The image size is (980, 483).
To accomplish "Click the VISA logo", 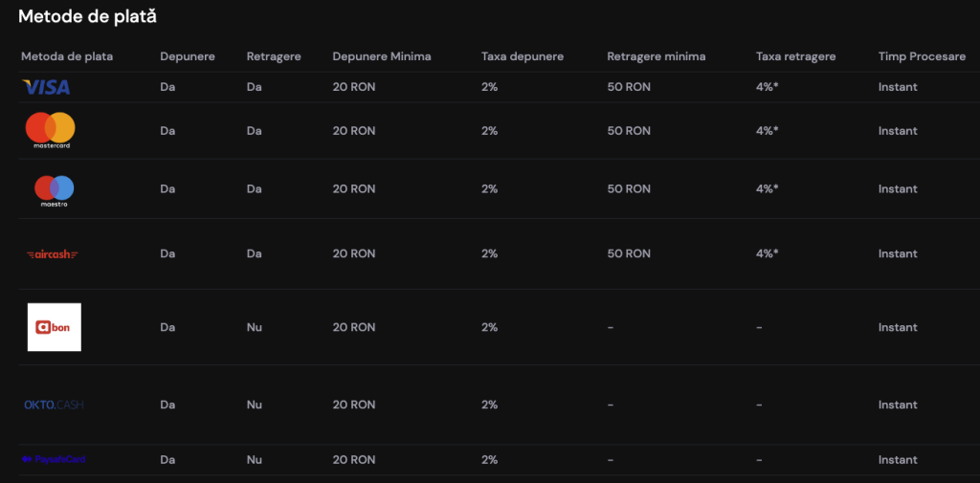I will pyautogui.click(x=46, y=87).
